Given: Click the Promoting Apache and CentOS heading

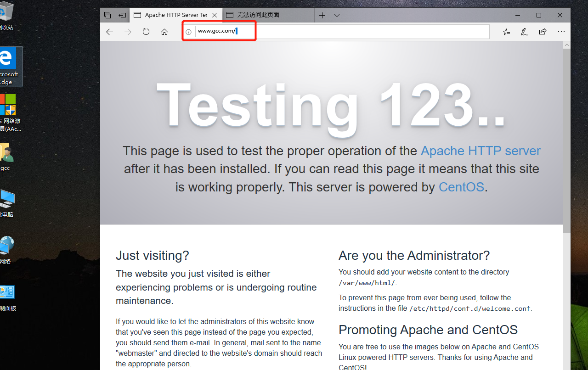Looking at the screenshot, I should pos(428,330).
